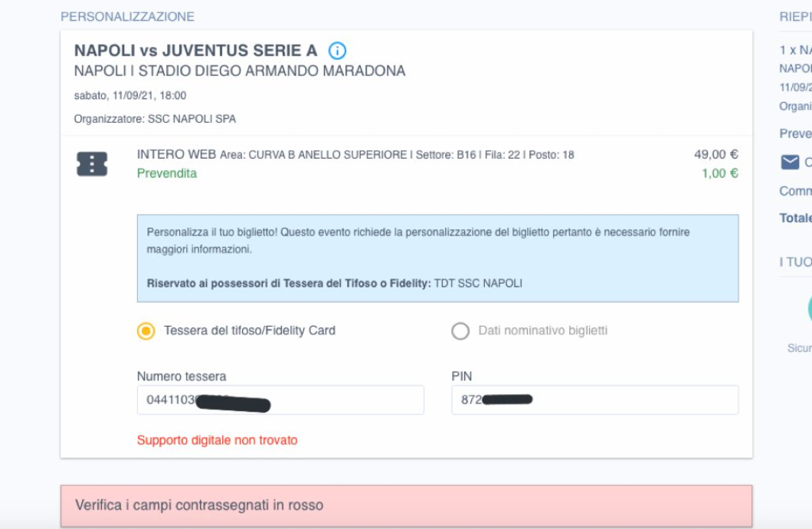Focus the Numero tessera input field
This screenshot has width=812, height=529.
click(280, 400)
